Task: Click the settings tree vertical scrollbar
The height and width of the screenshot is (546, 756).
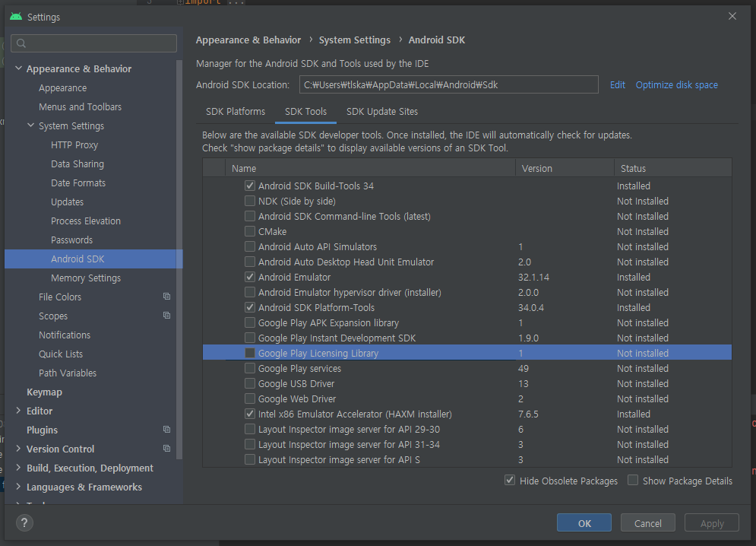Action: tap(179, 259)
